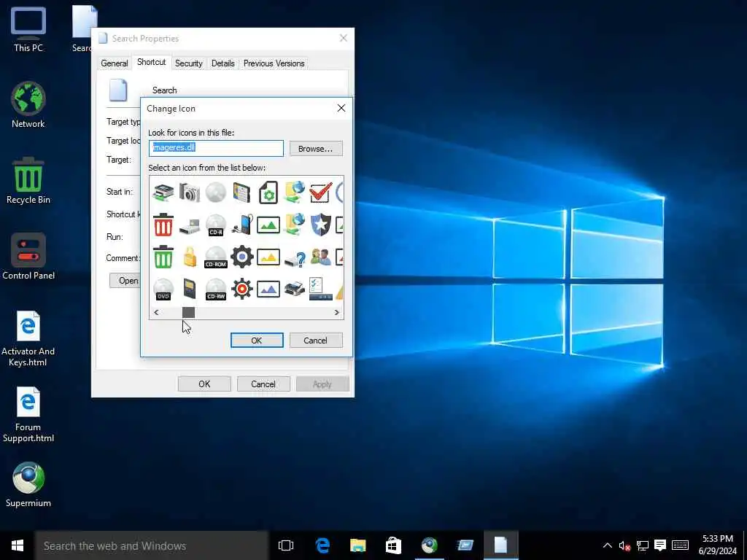Viewport: 747px width, 560px height.
Task: Open Microsoft Edge from the taskbar
Action: pyautogui.click(x=322, y=545)
